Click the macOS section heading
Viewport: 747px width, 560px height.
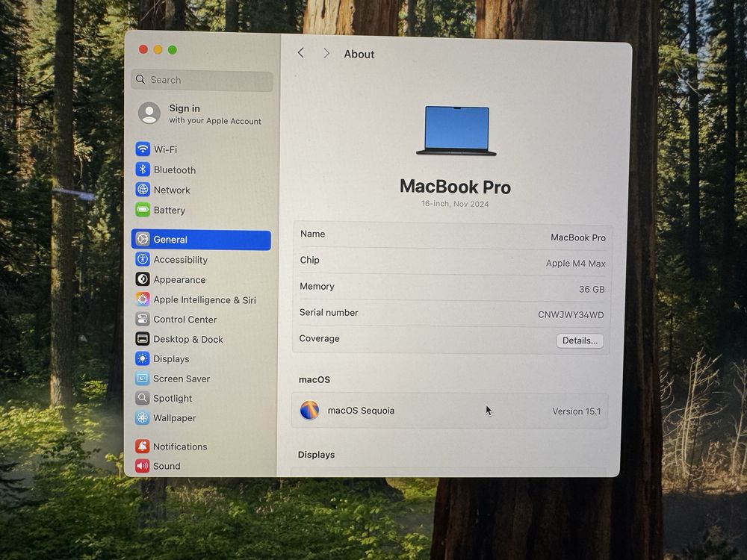pyautogui.click(x=314, y=379)
